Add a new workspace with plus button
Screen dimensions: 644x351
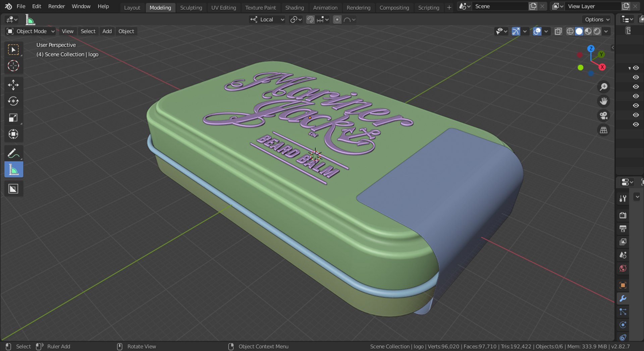pos(449,8)
